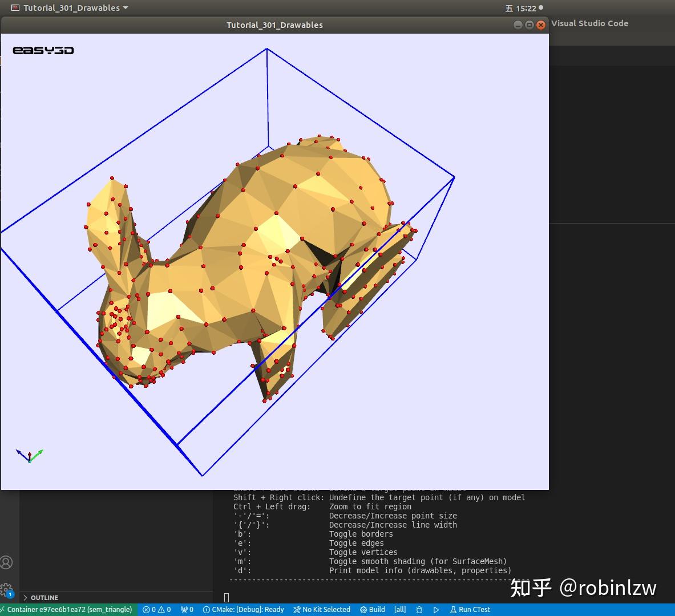675x616 pixels.
Task: Click the errors and warnings count indicator
Action: tap(157, 610)
